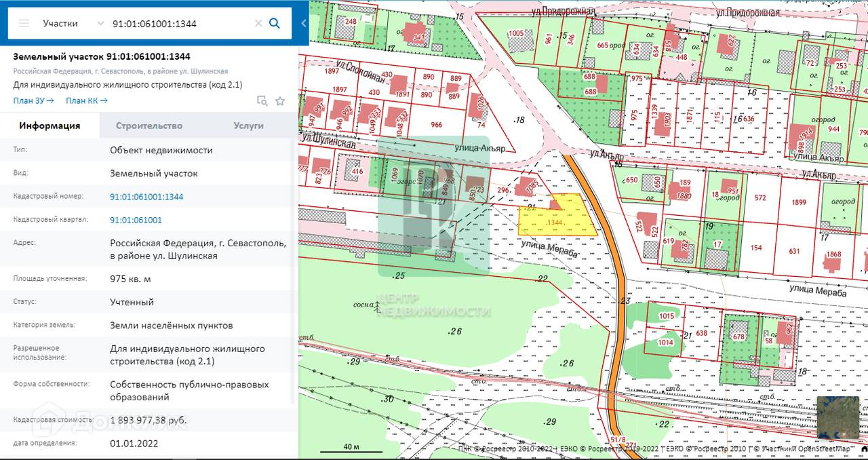Select the Информация tab
The image size is (868, 460).
pos(50,126)
